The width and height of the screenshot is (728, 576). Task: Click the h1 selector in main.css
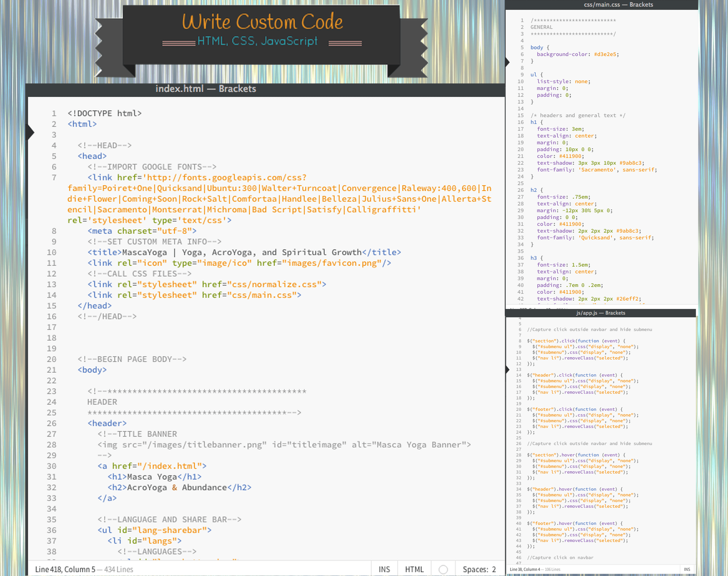click(533, 122)
